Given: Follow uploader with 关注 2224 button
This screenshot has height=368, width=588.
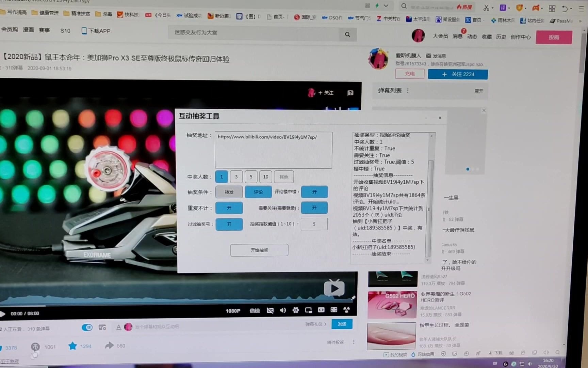Looking at the screenshot, I should pyautogui.click(x=458, y=74).
